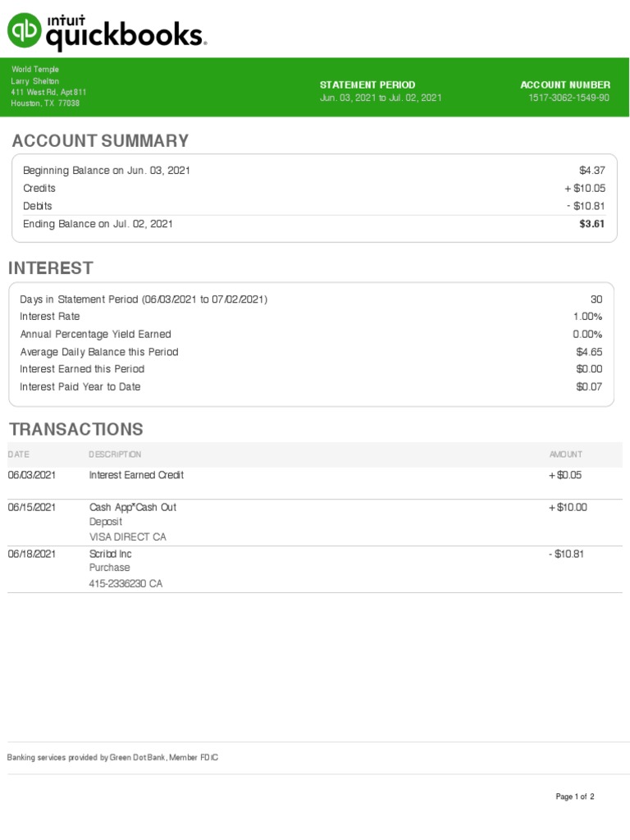Image resolution: width=630 pixels, height=840 pixels.
Task: Select the Beginning Balance amount $4.37
Action: pyautogui.click(x=591, y=171)
